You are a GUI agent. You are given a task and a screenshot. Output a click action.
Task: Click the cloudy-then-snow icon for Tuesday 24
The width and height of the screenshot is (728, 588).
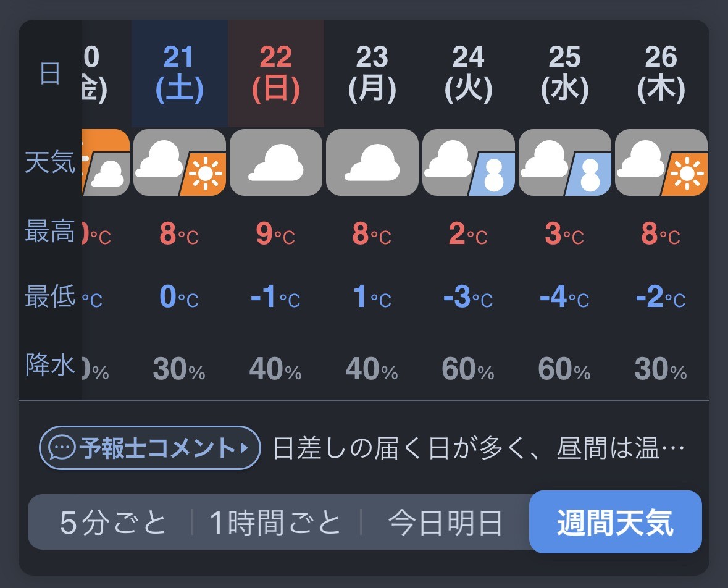[x=469, y=162]
